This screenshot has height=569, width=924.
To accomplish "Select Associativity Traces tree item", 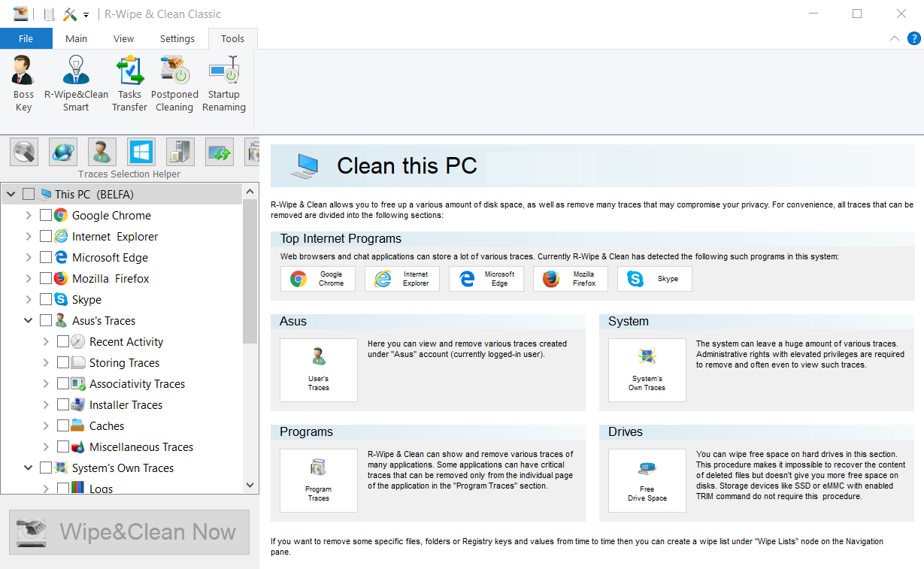I will (137, 383).
